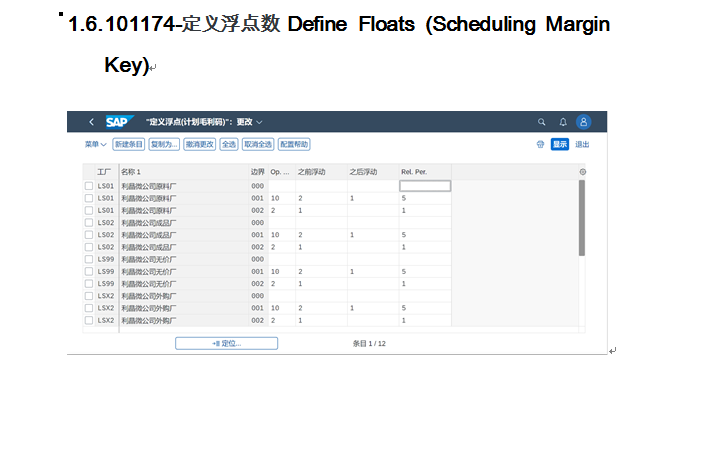Toggle the select-all box in table header
Image resolution: width=707 pixels, height=456 pixels.
(x=89, y=172)
